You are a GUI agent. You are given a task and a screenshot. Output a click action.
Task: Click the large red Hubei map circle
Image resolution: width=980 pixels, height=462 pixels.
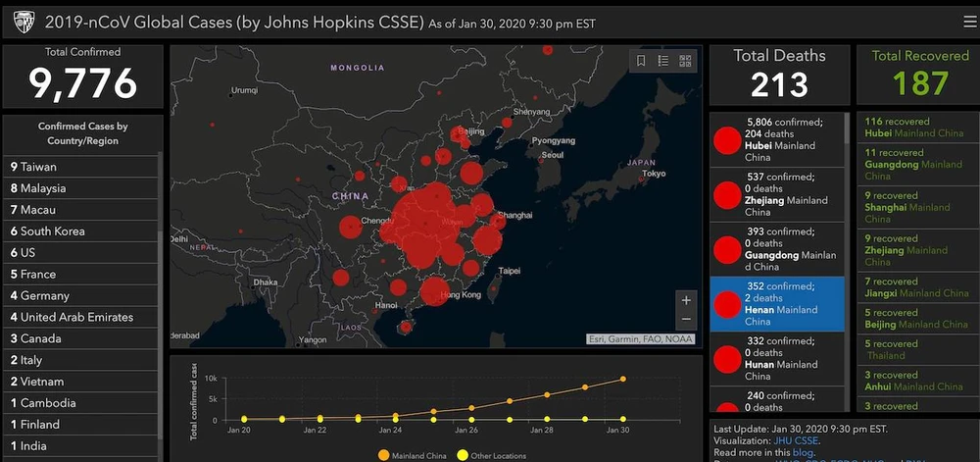[424, 222]
